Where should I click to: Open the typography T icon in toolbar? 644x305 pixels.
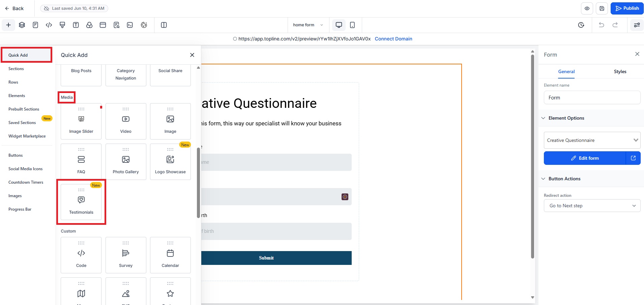pos(76,25)
